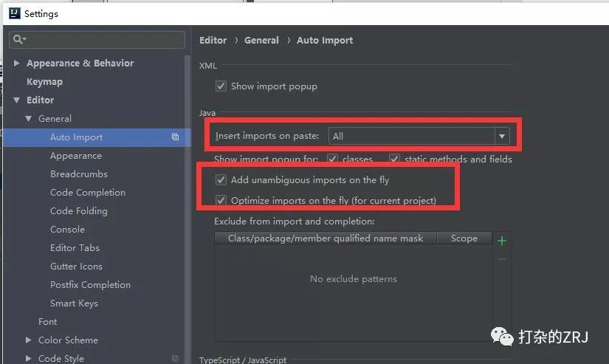Open the Insert imports on paste dropdown
609x364 pixels.
point(419,136)
